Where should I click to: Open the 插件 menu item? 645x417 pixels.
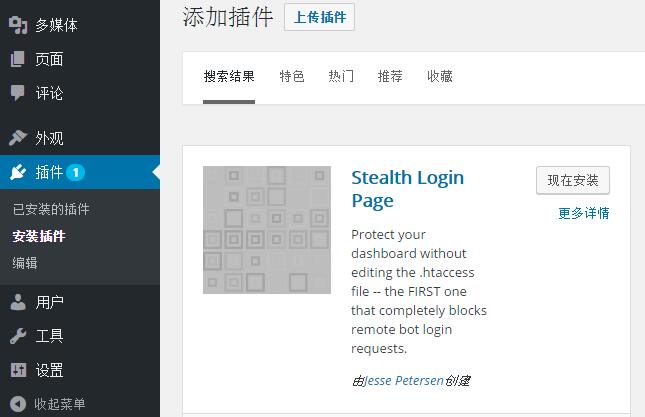(80, 172)
